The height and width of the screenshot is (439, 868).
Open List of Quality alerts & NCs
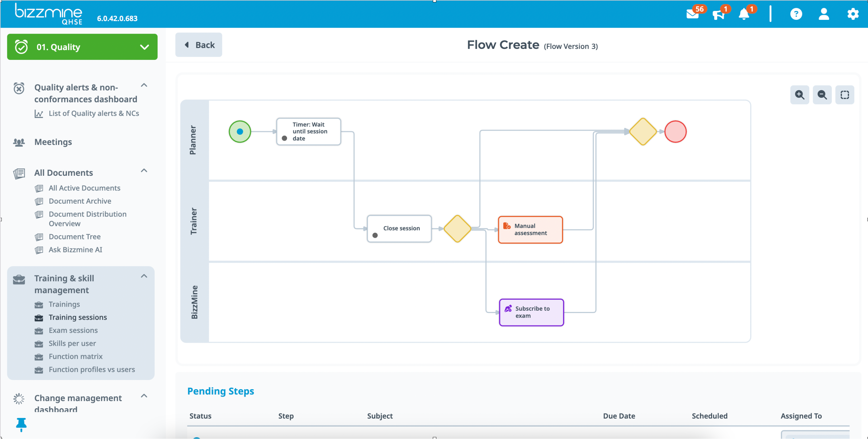pos(94,114)
